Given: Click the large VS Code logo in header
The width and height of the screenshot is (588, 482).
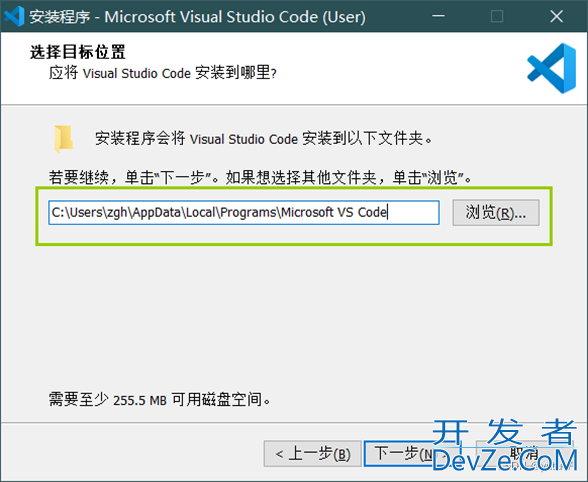Looking at the screenshot, I should tap(551, 68).
